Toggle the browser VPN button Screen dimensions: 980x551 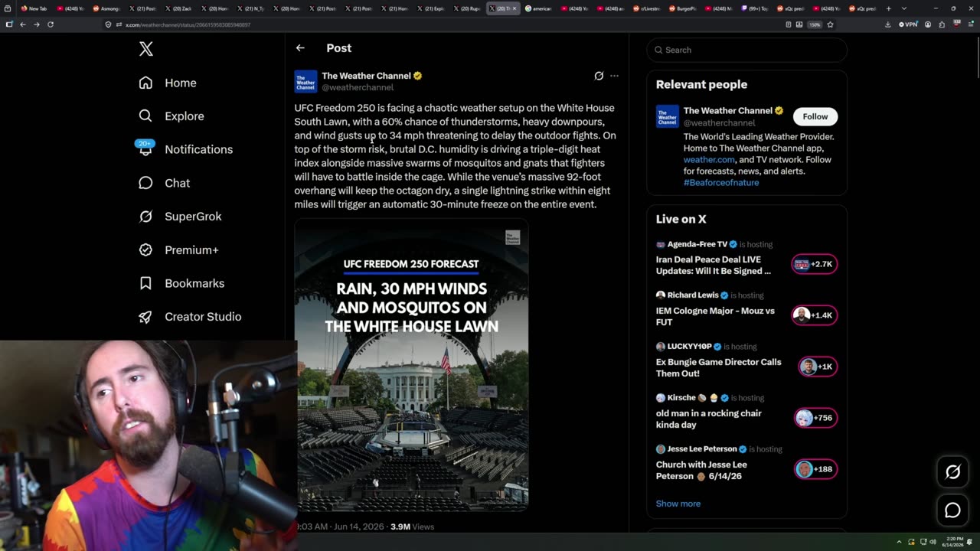(908, 24)
